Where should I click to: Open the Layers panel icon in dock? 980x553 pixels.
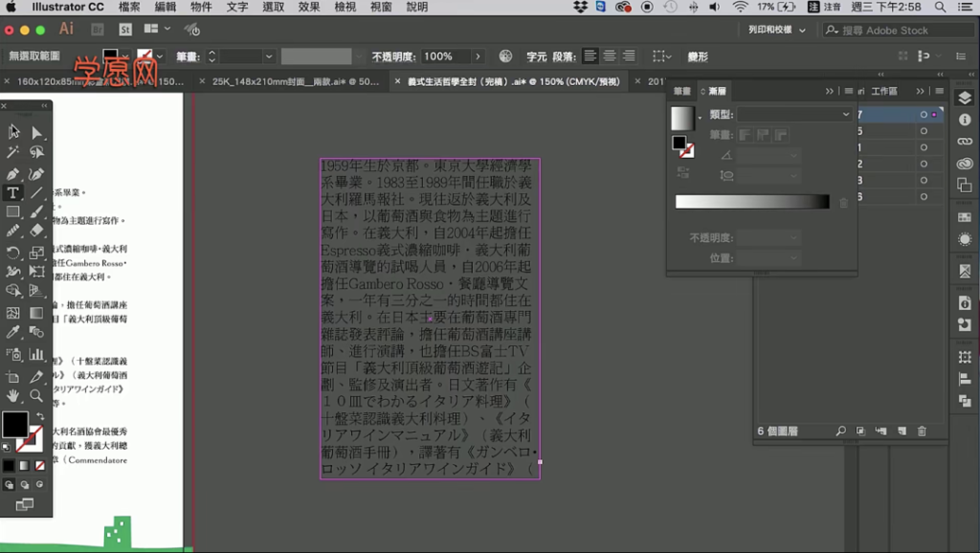click(964, 99)
